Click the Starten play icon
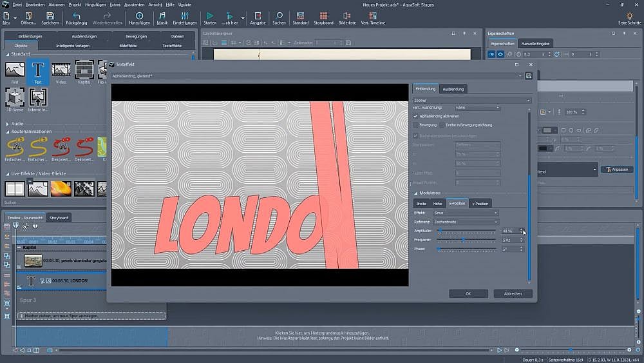644x363 pixels. pyautogui.click(x=210, y=15)
